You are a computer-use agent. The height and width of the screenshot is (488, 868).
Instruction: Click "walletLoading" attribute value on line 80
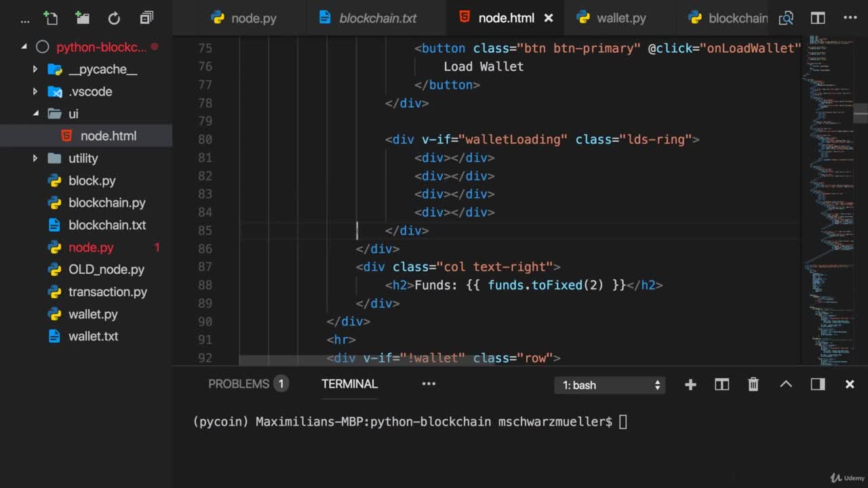pos(513,140)
